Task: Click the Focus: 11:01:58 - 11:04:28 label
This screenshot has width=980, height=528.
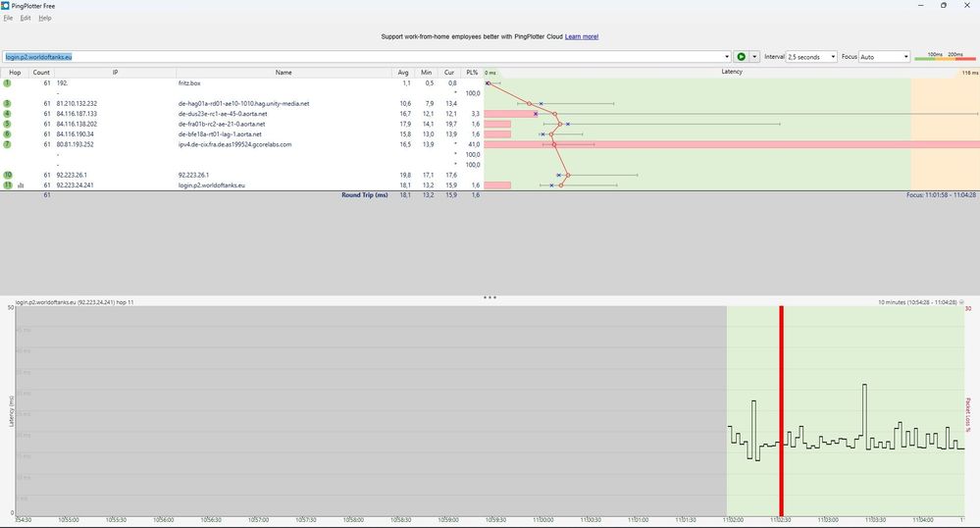Action: [941, 195]
